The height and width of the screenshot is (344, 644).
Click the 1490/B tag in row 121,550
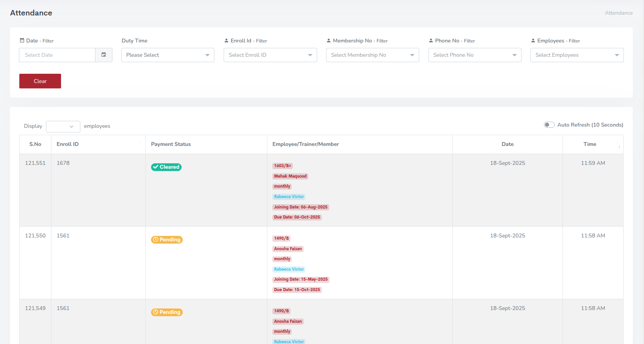coord(281,238)
